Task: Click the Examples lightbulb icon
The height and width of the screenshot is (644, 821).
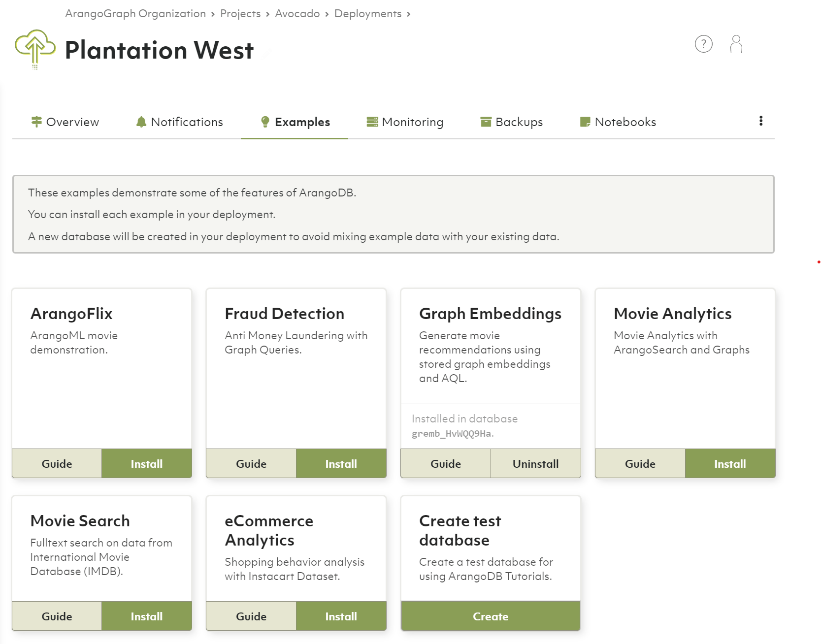Action: click(265, 122)
